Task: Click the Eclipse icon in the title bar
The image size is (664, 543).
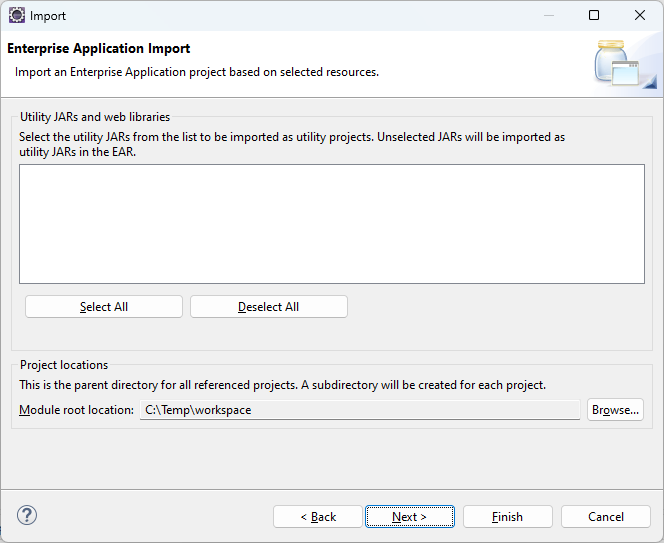Action: pos(16,15)
